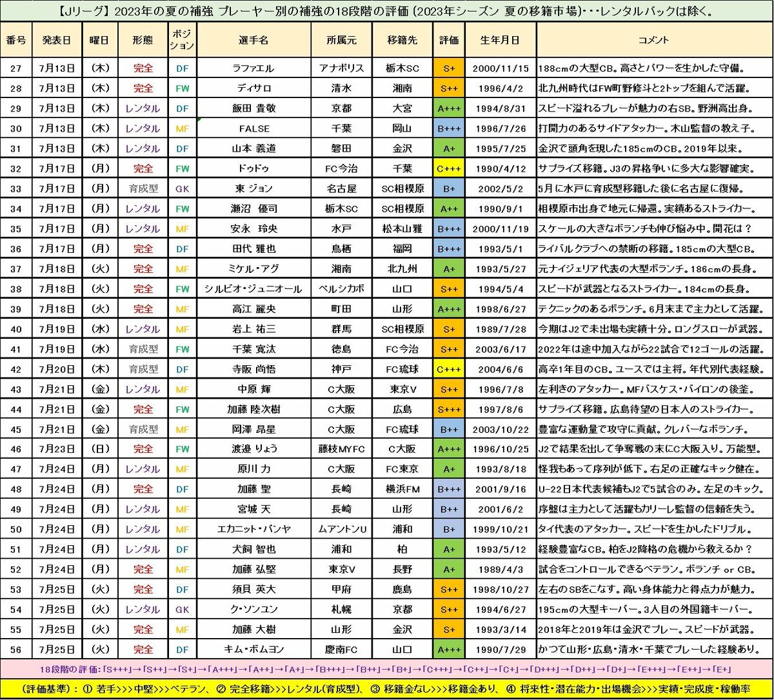
Task: Click the 選手名 column header
Action: tap(253, 41)
